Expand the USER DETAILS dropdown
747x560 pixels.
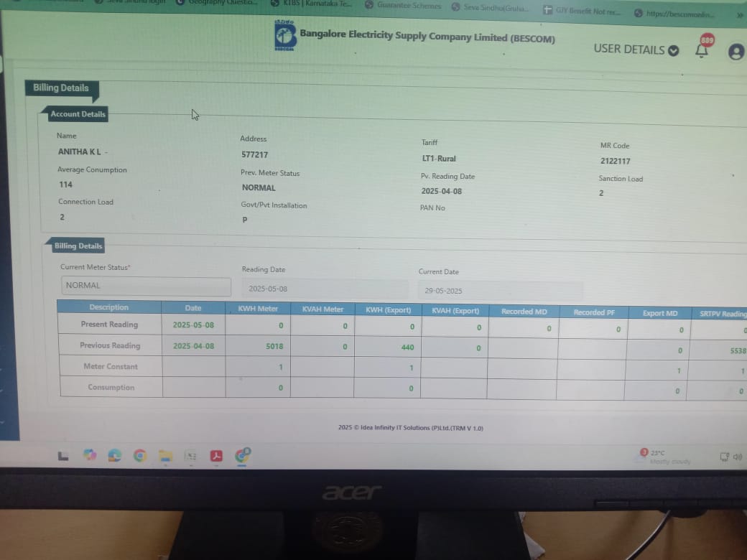coord(636,50)
